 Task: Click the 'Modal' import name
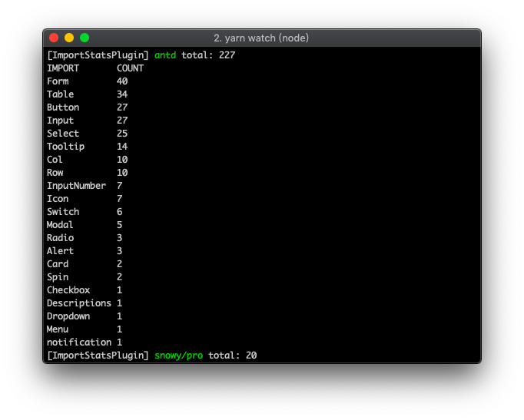tap(60, 225)
